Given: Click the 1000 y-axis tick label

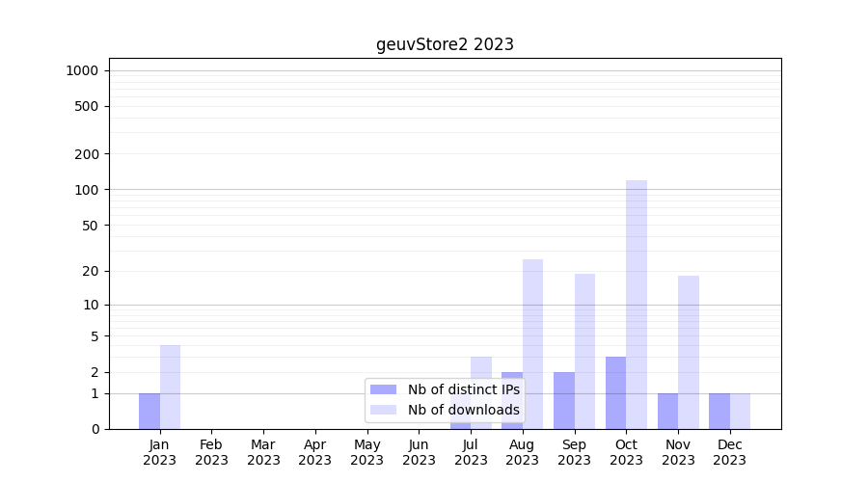Looking at the screenshot, I should (82, 70).
